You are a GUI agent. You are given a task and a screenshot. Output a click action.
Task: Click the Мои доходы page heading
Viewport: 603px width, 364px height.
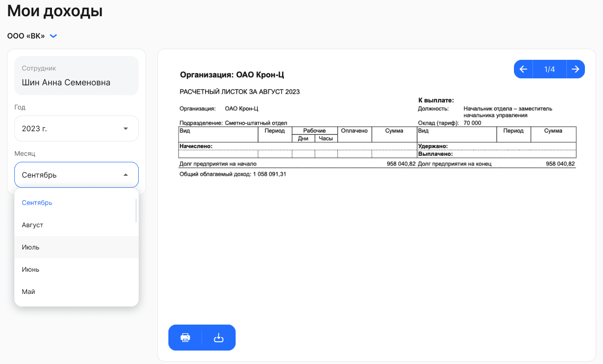click(x=55, y=11)
